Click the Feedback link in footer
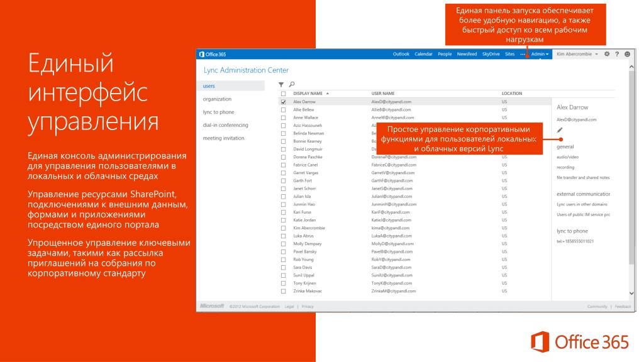This screenshot has width=644, height=362. (623, 307)
